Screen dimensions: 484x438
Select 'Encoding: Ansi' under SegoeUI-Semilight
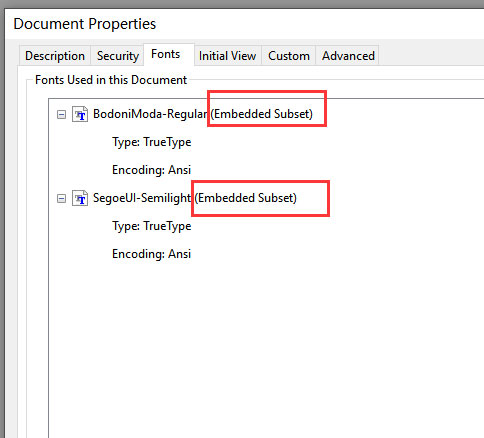(x=152, y=254)
